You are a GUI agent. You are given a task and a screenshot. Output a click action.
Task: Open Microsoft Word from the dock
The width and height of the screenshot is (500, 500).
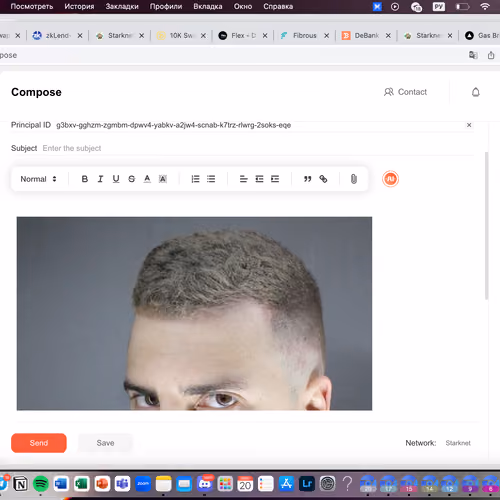61,484
